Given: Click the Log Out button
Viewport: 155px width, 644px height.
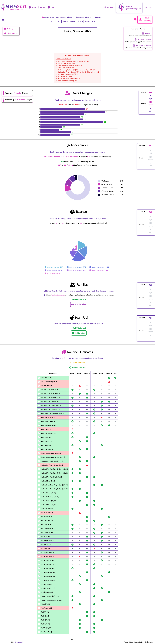Looking at the screenshot, I should pyautogui.click(x=148, y=7).
